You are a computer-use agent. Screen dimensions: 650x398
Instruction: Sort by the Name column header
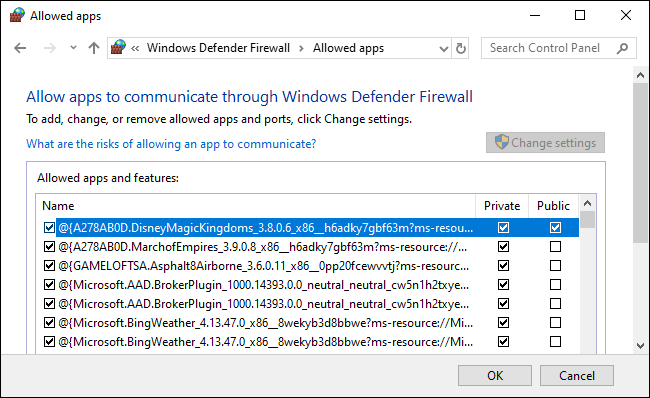coord(256,206)
